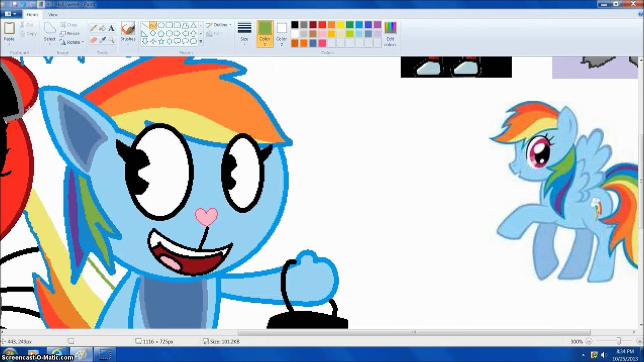Click Undo in the quick access toolbar
644x362 pixels.
pyautogui.click(x=23, y=4)
